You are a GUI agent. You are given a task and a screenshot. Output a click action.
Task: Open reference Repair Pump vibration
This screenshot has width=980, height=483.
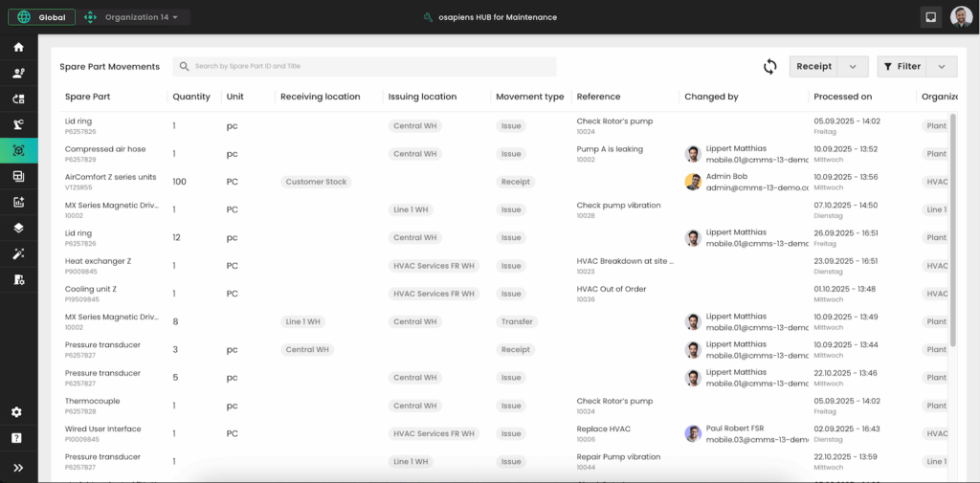click(x=618, y=457)
